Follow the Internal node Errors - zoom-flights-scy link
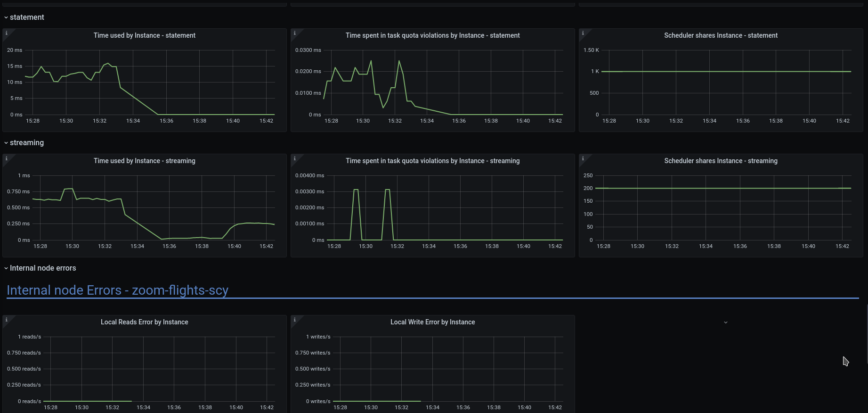Screen dimensions: 868x413 point(117,290)
